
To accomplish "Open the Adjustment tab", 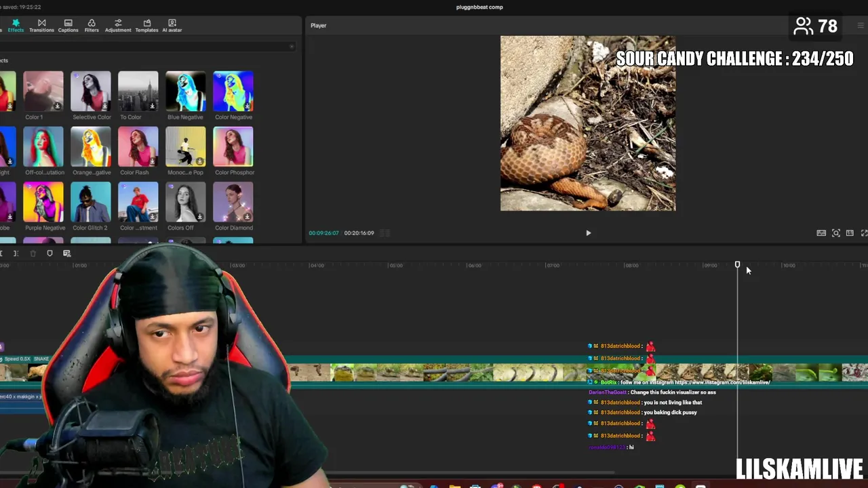I will click(x=118, y=26).
